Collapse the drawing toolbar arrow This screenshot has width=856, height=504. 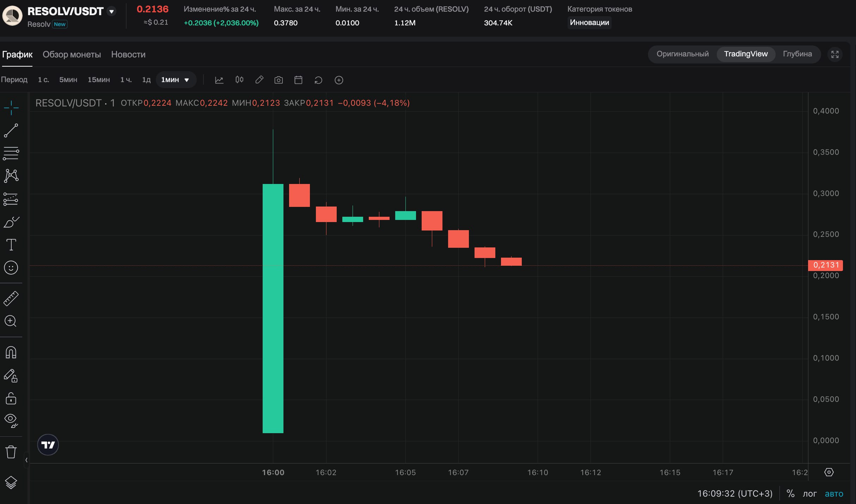pyautogui.click(x=26, y=460)
